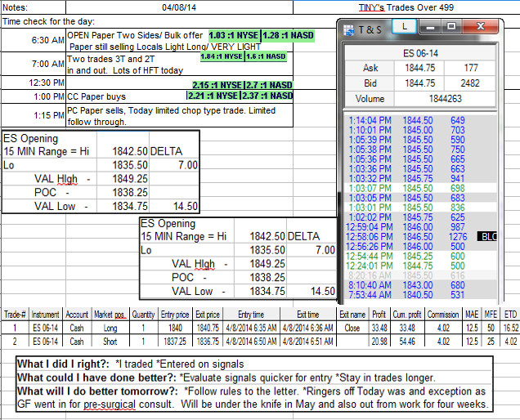Click the Instrument column header
The width and height of the screenshot is (520, 420).
pyautogui.click(x=46, y=315)
